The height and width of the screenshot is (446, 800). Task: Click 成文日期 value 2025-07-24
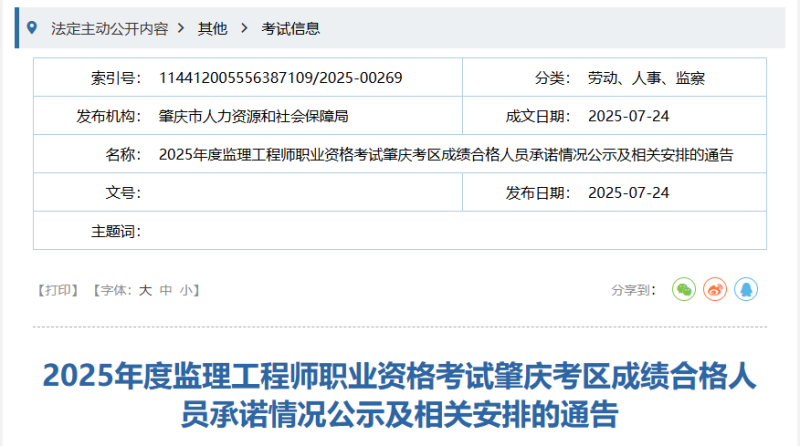[x=629, y=116]
